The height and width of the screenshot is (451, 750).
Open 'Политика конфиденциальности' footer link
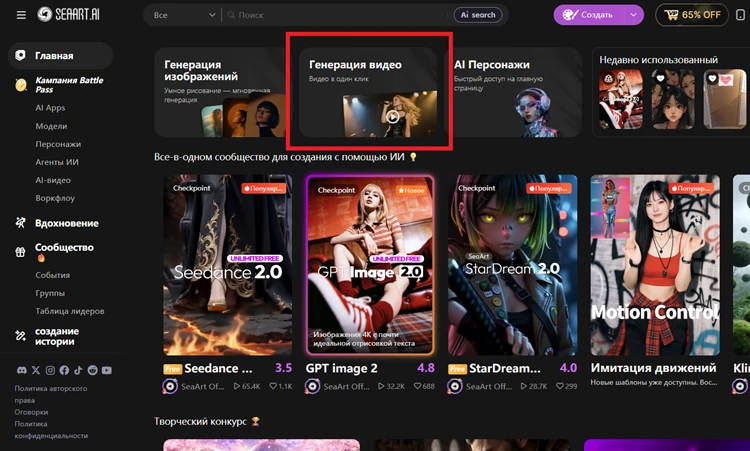(51, 429)
